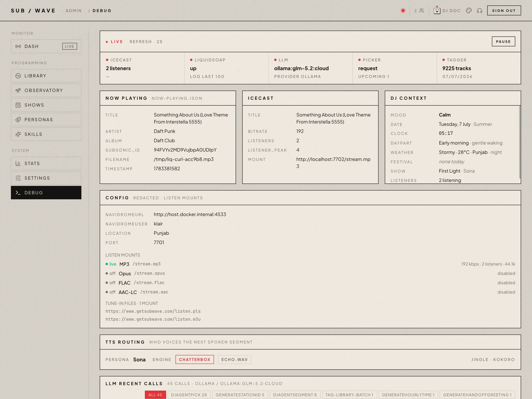Screen dimensions: 532x399
Task: Click the JINGLE · KOKORO label
Action: click(x=493, y=359)
